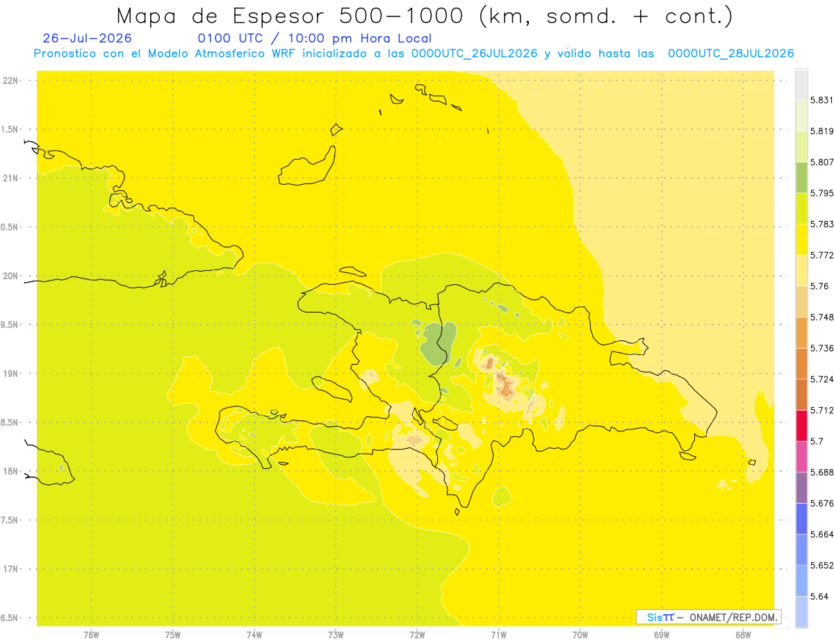This screenshot has width=834, height=644.
Task: Click the '71W' longitude label
Action: (x=498, y=635)
